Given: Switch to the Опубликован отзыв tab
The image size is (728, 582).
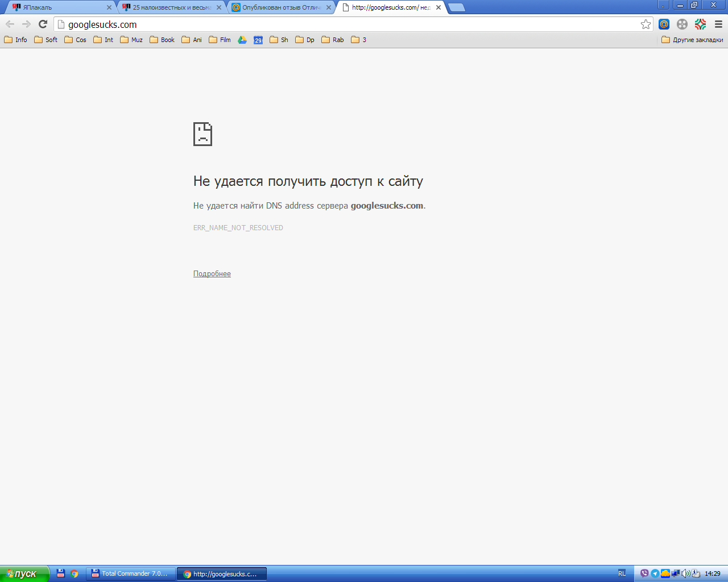Looking at the screenshot, I should [x=280, y=7].
